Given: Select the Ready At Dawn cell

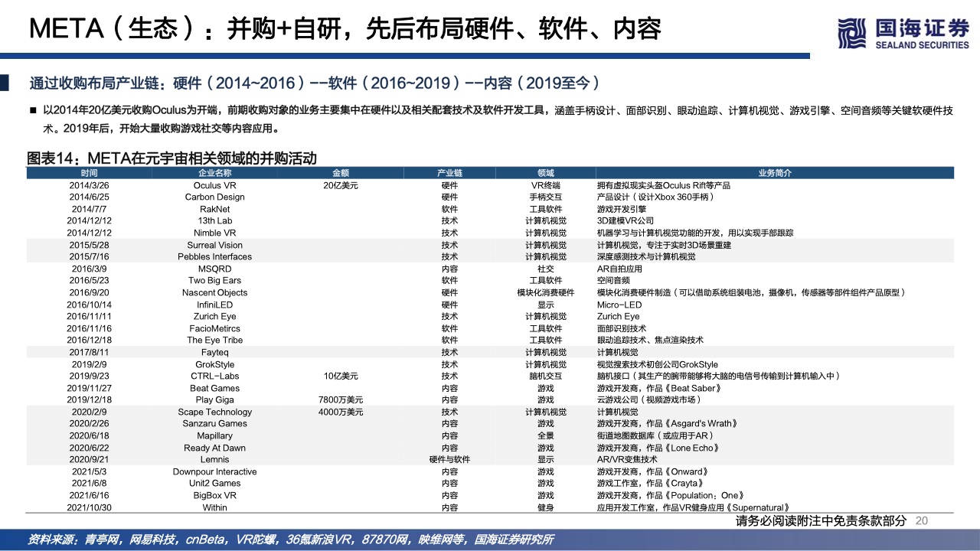Looking at the screenshot, I should (x=214, y=448).
